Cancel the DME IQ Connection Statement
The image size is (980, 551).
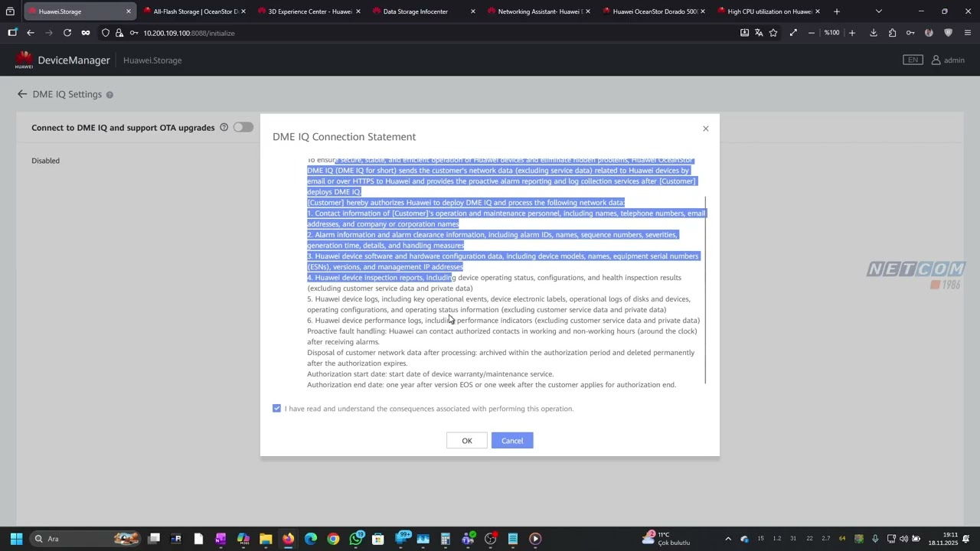click(512, 441)
